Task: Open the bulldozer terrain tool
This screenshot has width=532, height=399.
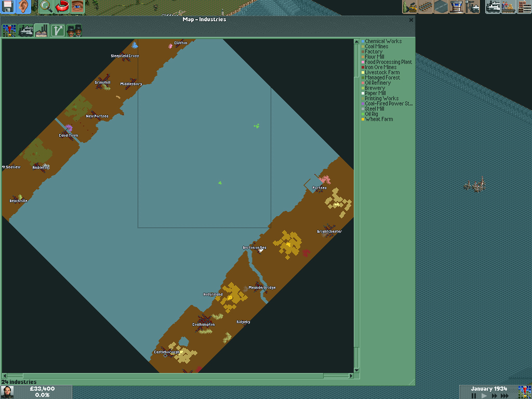Action: (x=410, y=7)
